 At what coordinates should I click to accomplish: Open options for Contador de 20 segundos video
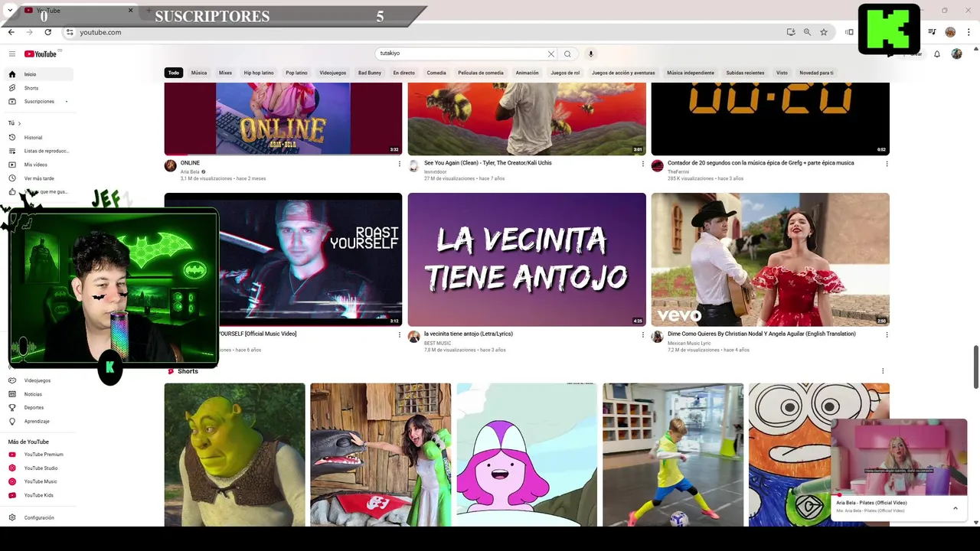pos(887,164)
